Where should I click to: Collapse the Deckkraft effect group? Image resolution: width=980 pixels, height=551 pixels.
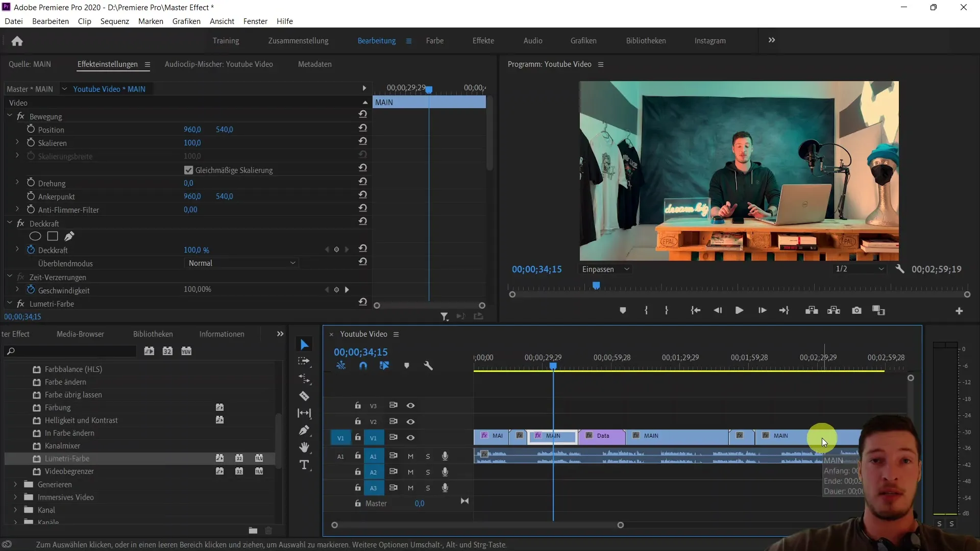10,223
